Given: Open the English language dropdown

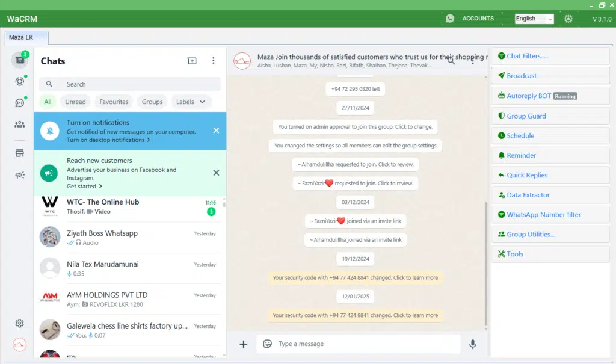Looking at the screenshot, I should pyautogui.click(x=534, y=19).
